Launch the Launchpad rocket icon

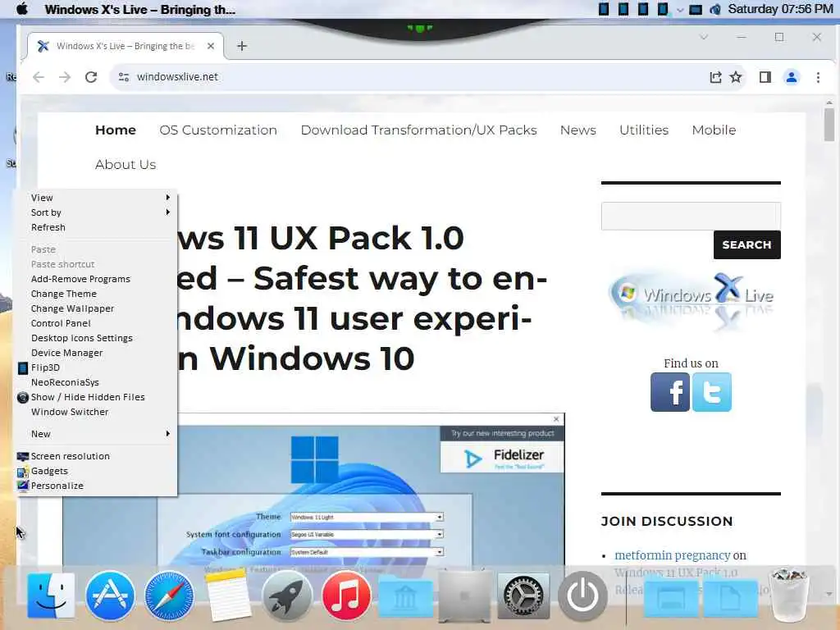click(x=287, y=596)
